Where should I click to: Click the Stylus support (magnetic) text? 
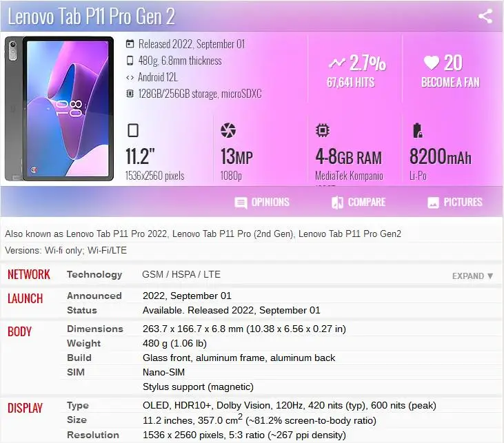pyautogui.click(x=198, y=387)
